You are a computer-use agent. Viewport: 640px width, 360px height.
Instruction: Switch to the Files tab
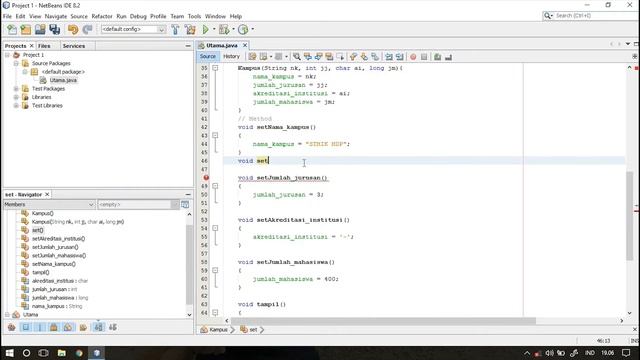click(44, 46)
